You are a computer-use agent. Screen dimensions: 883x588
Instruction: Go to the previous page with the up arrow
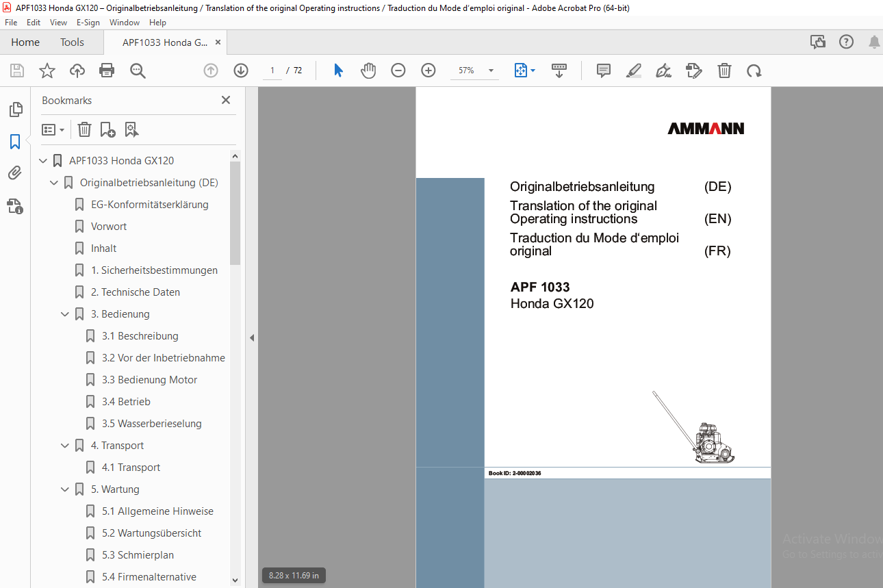(211, 71)
